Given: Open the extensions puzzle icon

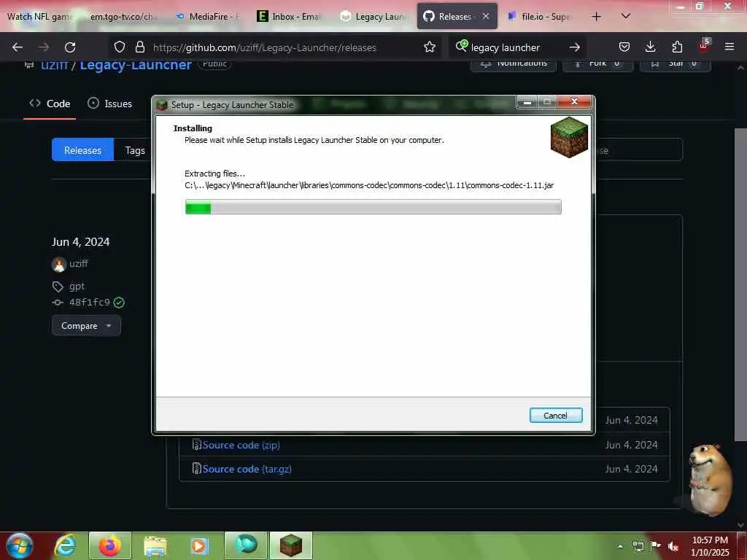Looking at the screenshot, I should pos(677,47).
